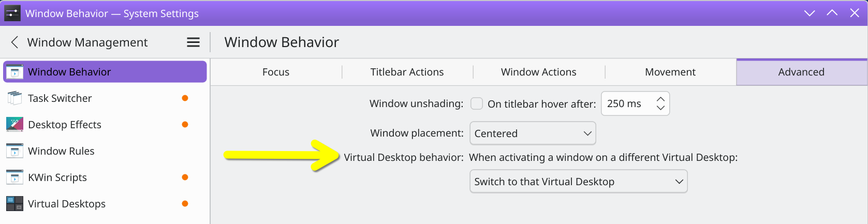Select the Movement tab
The width and height of the screenshot is (868, 224).
pyautogui.click(x=670, y=72)
